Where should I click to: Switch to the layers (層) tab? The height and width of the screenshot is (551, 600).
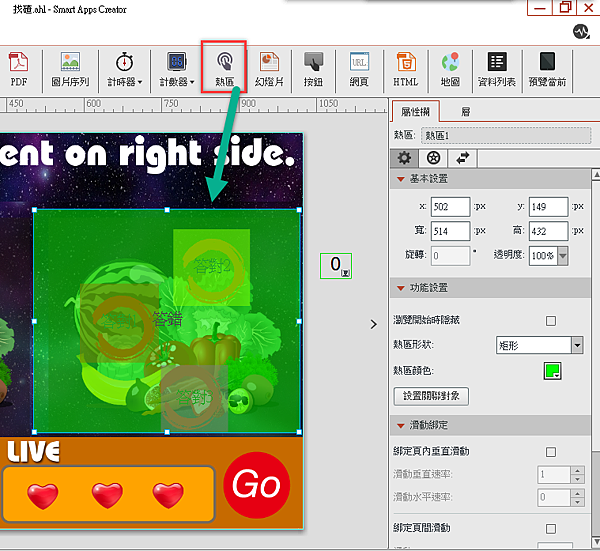pyautogui.click(x=465, y=112)
